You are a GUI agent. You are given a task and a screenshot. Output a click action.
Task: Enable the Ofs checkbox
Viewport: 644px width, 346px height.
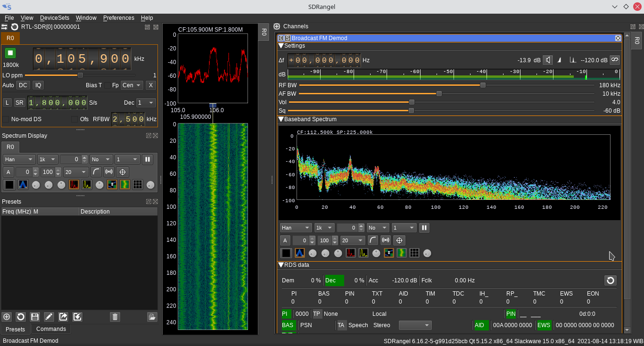(x=74, y=119)
